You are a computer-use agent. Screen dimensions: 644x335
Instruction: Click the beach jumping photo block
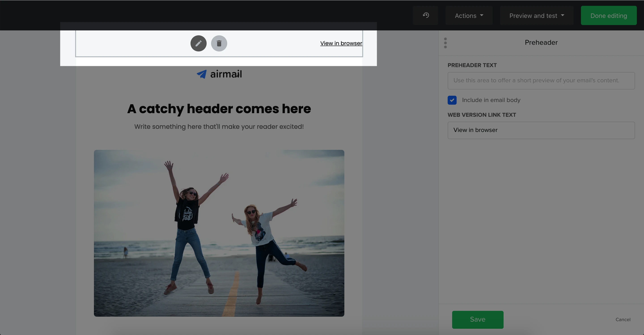[219, 233]
